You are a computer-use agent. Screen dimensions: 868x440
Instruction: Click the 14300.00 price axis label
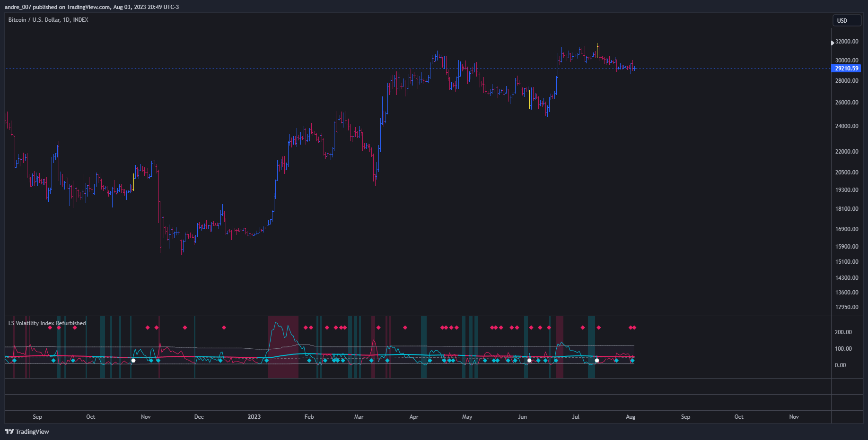(x=847, y=278)
